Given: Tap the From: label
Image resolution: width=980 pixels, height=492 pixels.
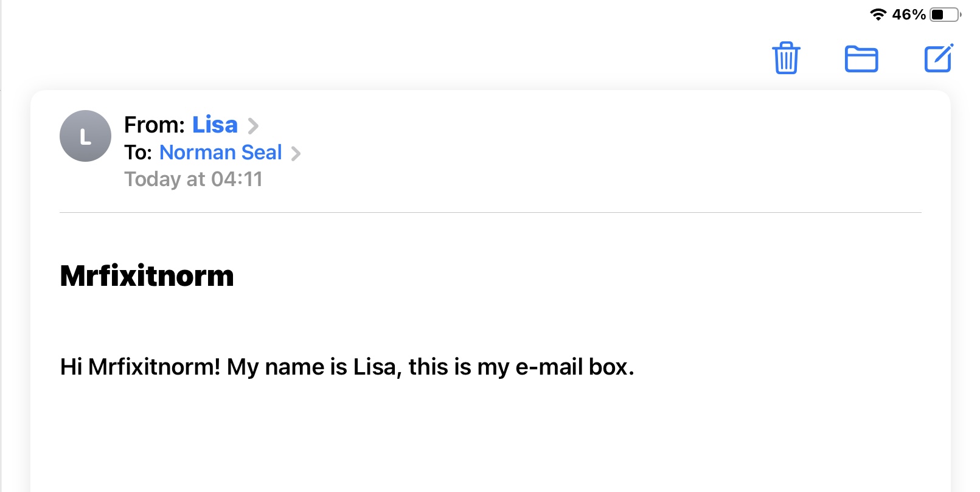Looking at the screenshot, I should [x=155, y=125].
